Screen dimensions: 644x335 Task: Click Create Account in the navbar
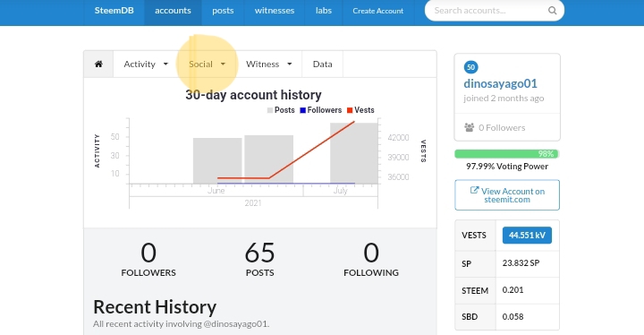click(x=377, y=11)
